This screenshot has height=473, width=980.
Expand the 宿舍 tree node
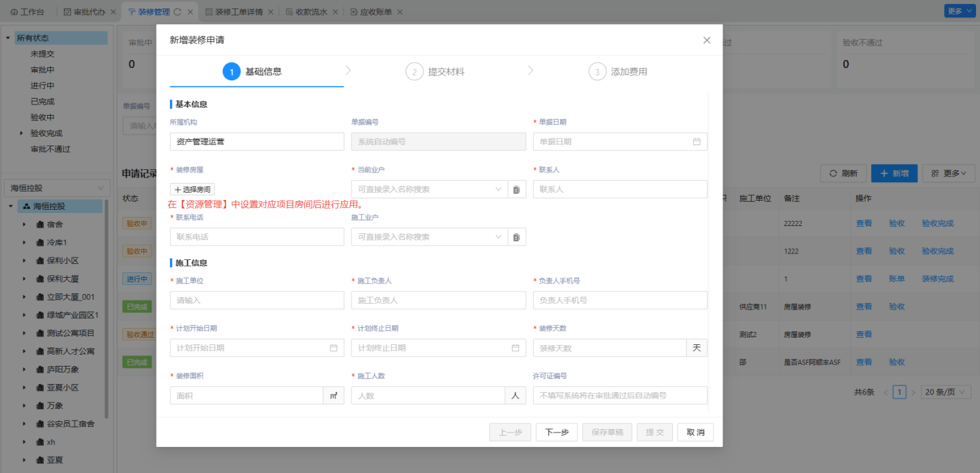pos(24,224)
